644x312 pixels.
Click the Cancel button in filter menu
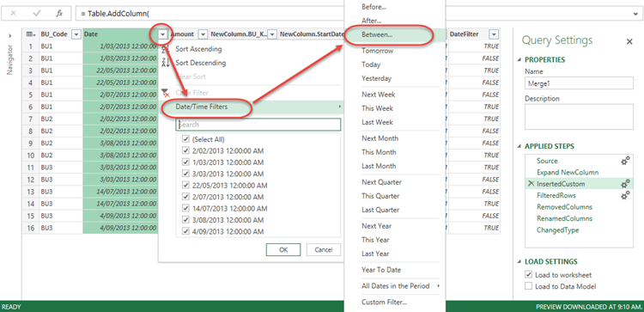coord(323,249)
